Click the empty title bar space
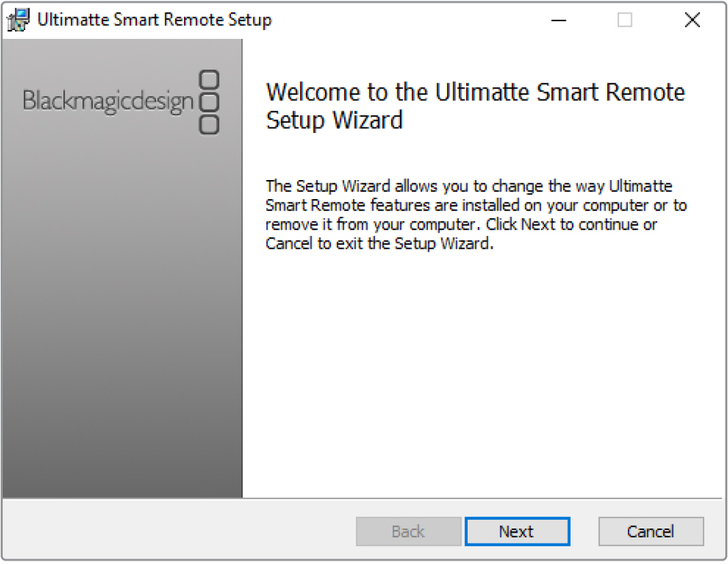The width and height of the screenshot is (728, 564). [409, 20]
